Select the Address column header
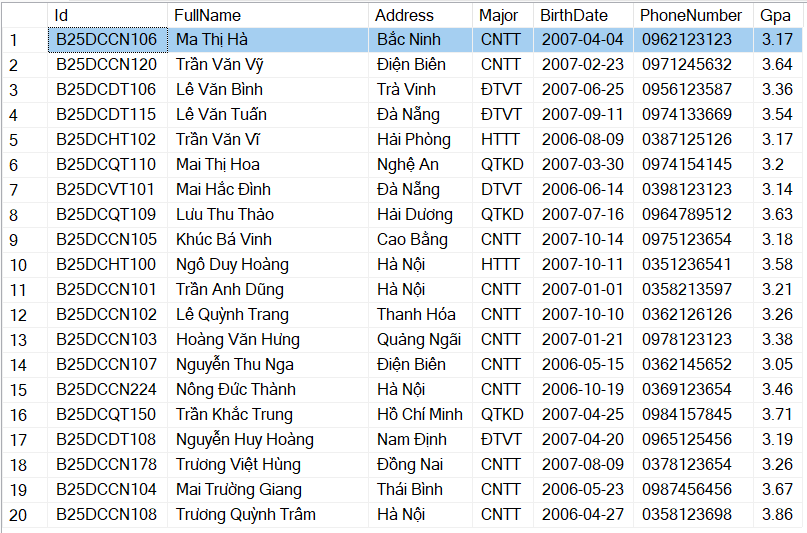Viewport: 807px width, 533px height. coord(420,15)
